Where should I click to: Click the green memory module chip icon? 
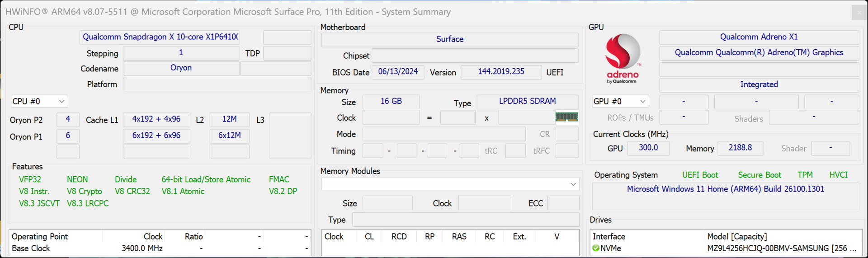click(x=566, y=117)
